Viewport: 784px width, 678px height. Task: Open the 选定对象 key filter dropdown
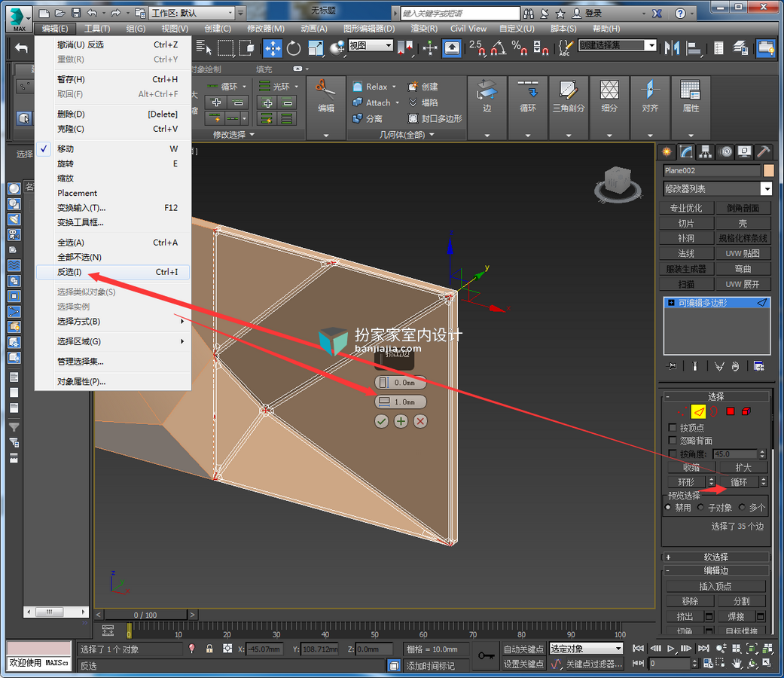[587, 649]
